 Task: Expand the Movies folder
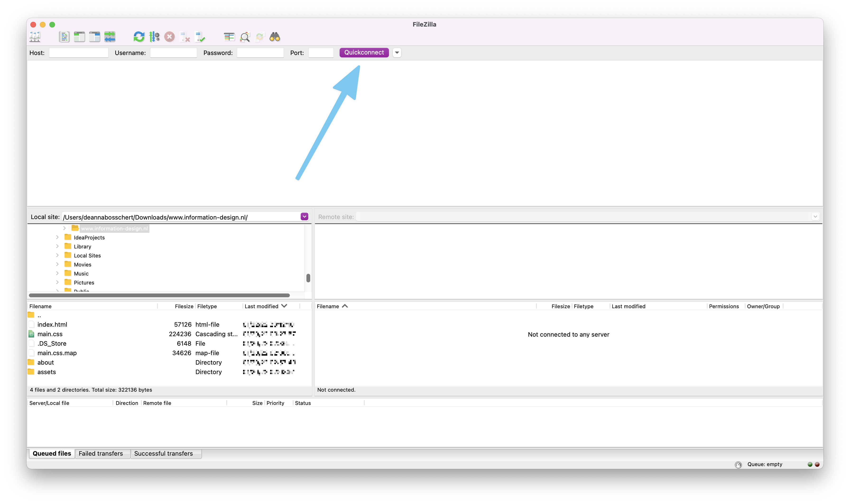coord(57,264)
